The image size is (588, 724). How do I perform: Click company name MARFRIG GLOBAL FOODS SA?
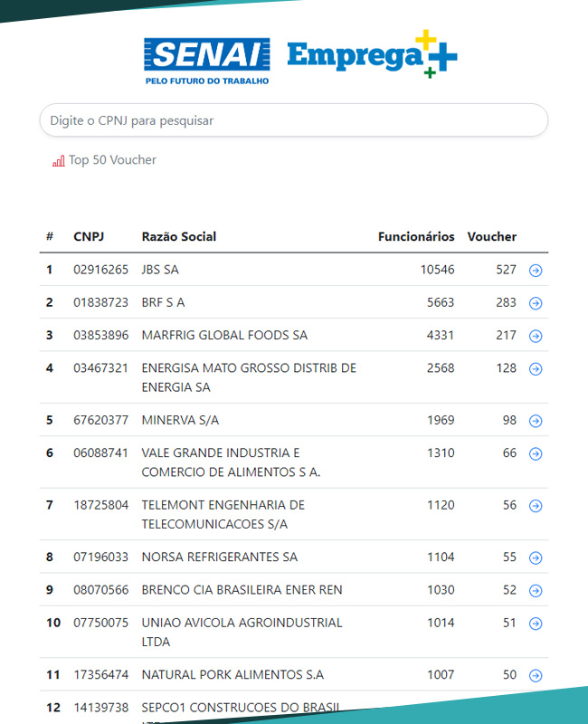coord(224,335)
